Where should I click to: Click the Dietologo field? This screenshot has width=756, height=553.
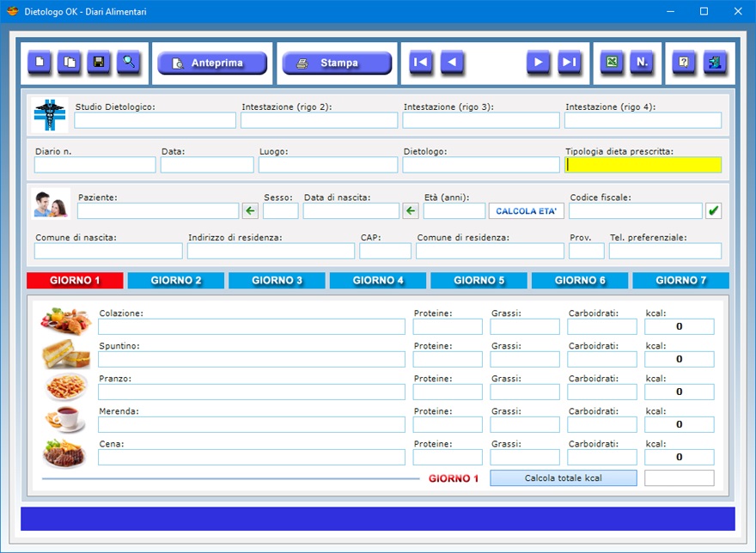(481, 165)
